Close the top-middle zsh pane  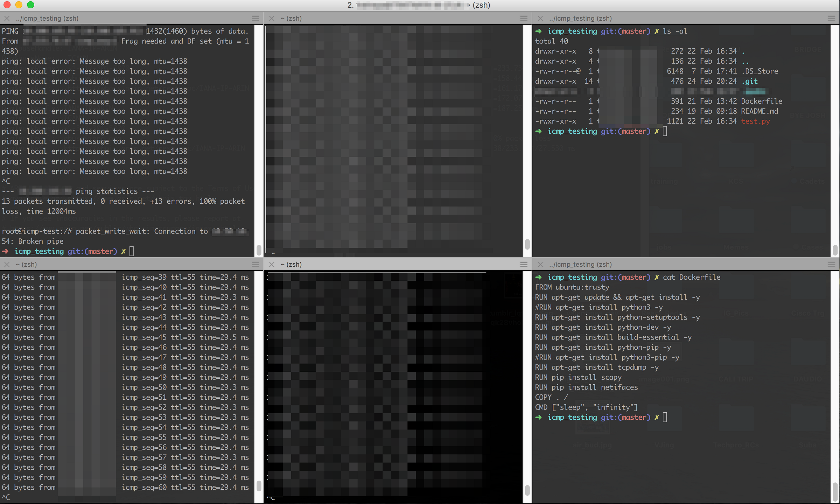(272, 18)
